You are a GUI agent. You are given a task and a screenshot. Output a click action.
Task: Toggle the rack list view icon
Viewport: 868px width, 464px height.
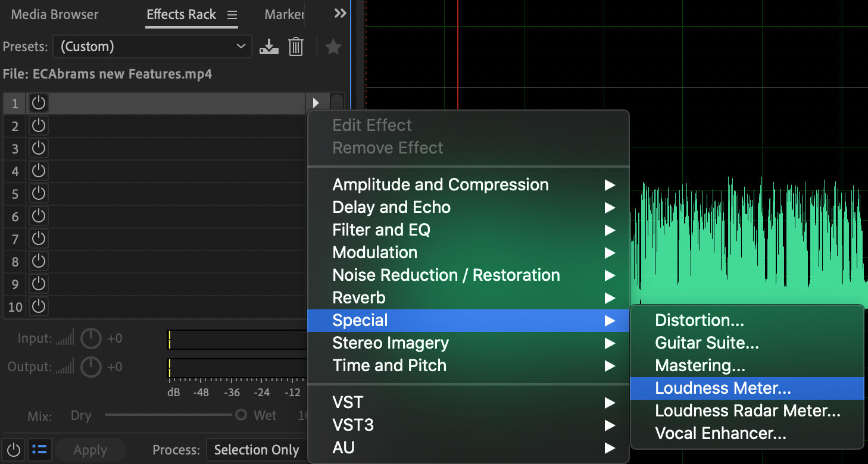tap(39, 450)
